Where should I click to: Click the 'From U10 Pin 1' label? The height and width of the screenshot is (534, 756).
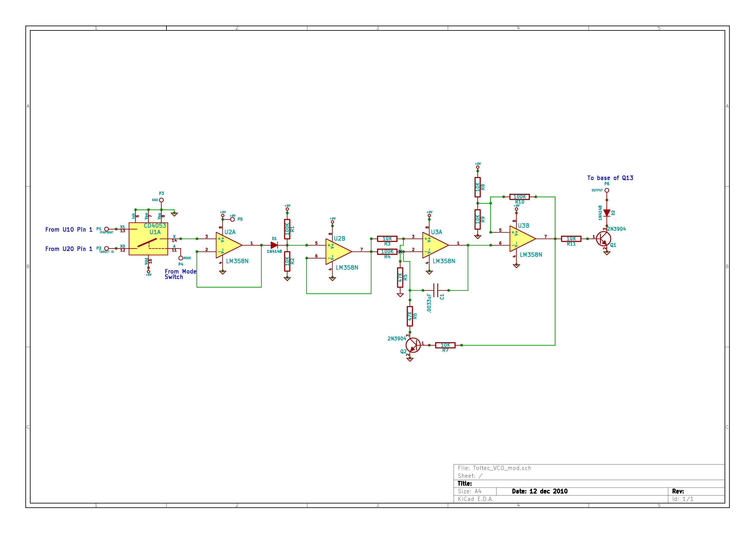pos(69,230)
